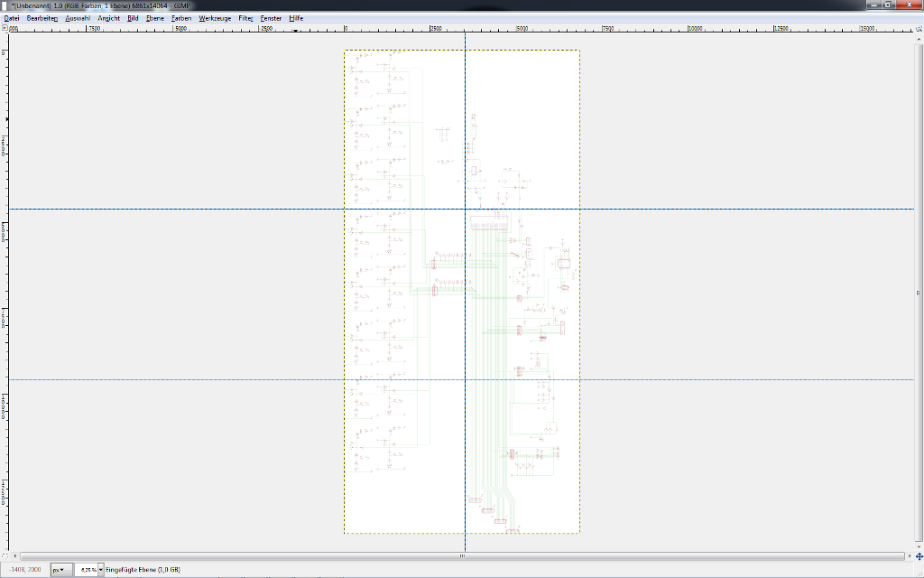This screenshot has width=924, height=578.
Task: Click the zoom percentage input field
Action: click(x=86, y=570)
